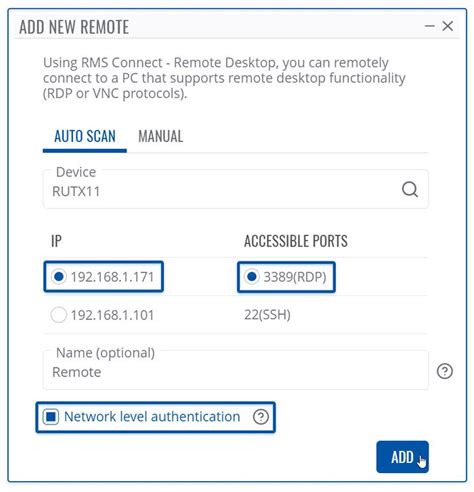Image resolution: width=474 pixels, height=492 pixels.
Task: Click the search magnifier in Device field
Action: 410,190
